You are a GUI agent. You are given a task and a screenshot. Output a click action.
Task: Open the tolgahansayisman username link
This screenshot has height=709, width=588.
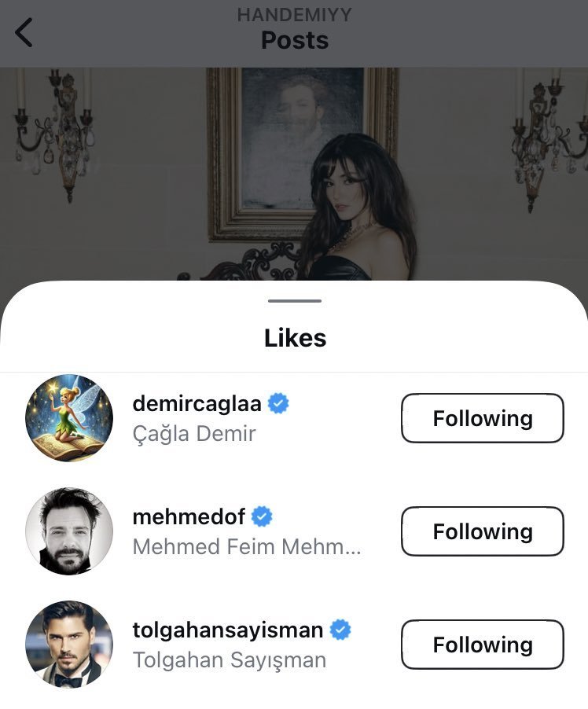click(x=228, y=630)
